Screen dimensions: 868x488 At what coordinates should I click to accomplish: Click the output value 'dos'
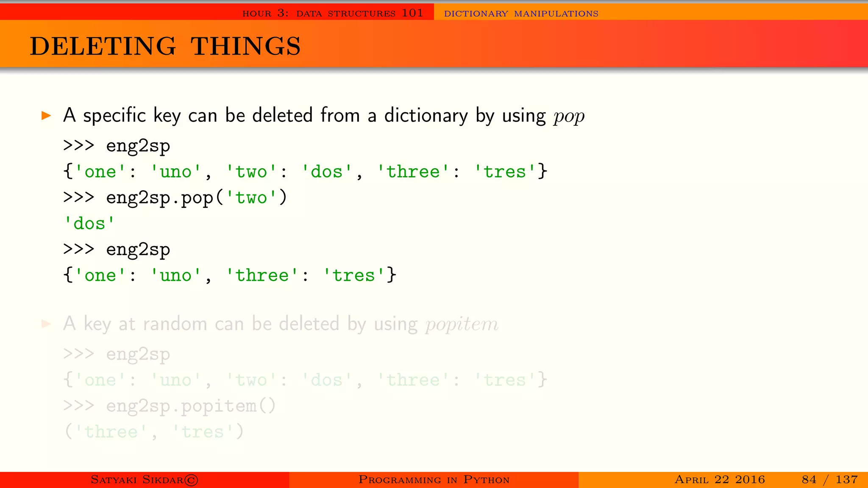(89, 223)
